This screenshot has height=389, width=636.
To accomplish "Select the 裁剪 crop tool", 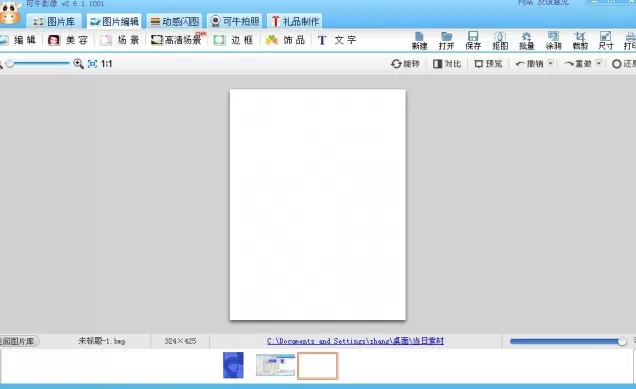I will 580,41.
